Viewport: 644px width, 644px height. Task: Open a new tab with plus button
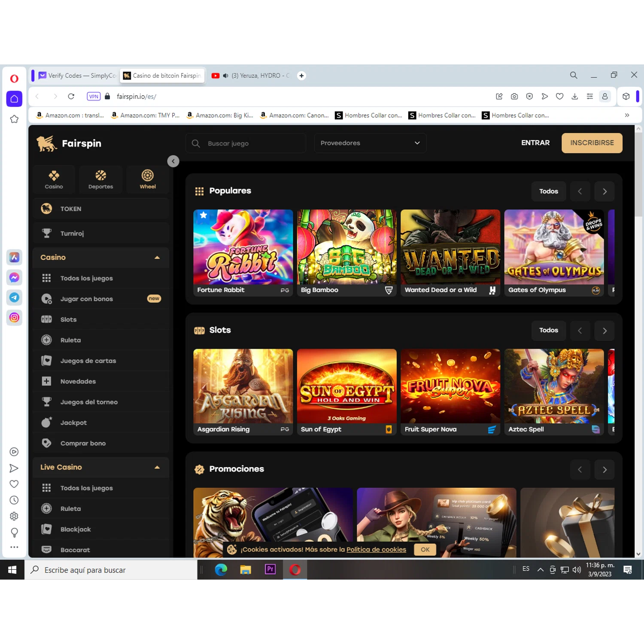(x=301, y=76)
